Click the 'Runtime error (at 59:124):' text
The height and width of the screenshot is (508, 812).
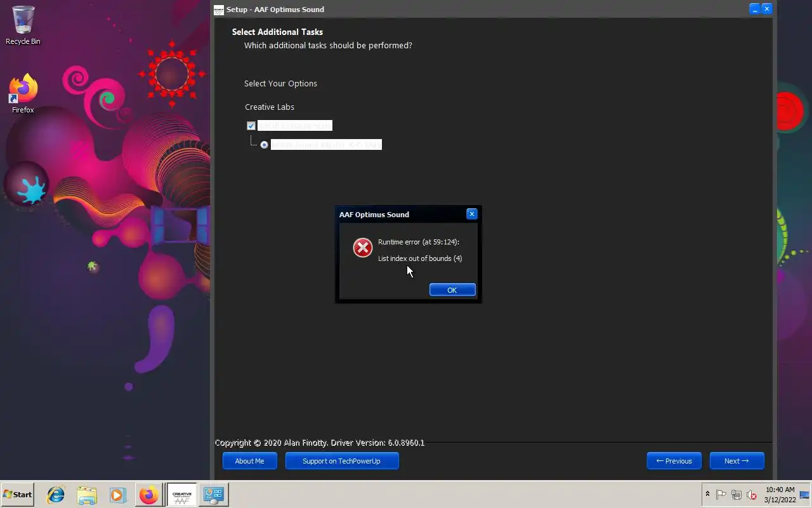point(419,242)
